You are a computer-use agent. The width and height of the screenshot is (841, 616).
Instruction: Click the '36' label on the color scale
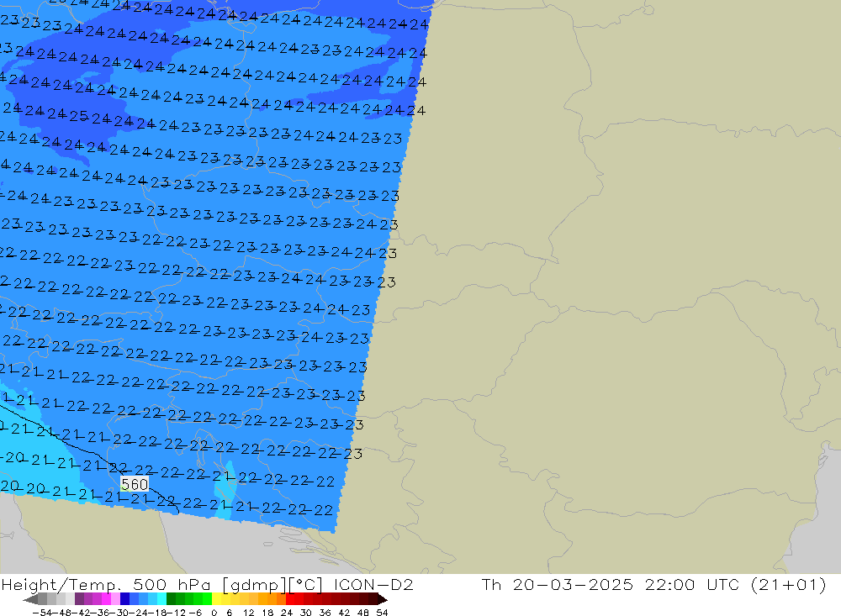(x=325, y=613)
